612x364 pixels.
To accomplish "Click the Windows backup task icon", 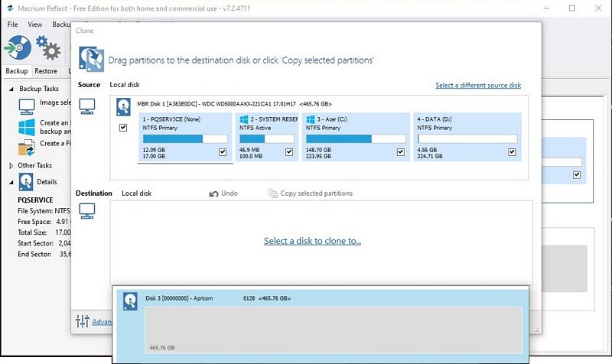I will pos(27,127).
